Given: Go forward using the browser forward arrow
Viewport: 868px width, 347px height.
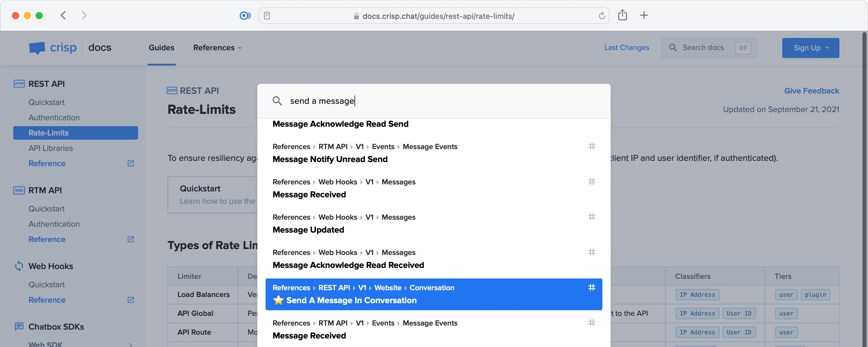Looking at the screenshot, I should [x=84, y=15].
